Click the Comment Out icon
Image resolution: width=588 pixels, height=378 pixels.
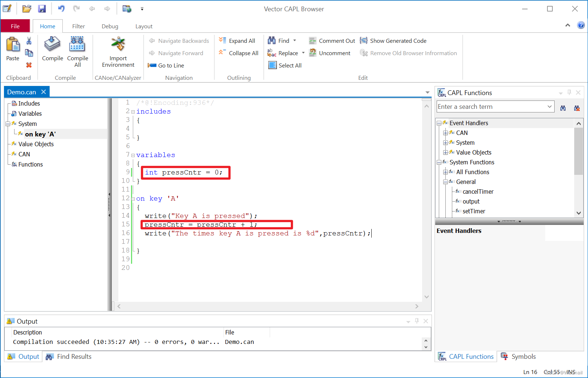click(x=313, y=41)
